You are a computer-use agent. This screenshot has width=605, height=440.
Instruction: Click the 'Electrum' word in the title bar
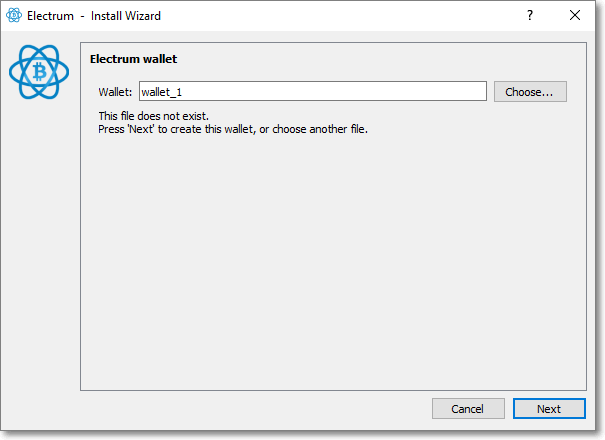[x=50, y=16]
